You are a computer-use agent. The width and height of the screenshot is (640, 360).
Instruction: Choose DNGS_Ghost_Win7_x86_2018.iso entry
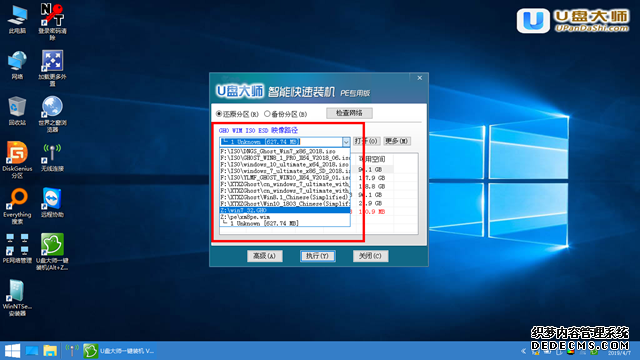(285, 151)
